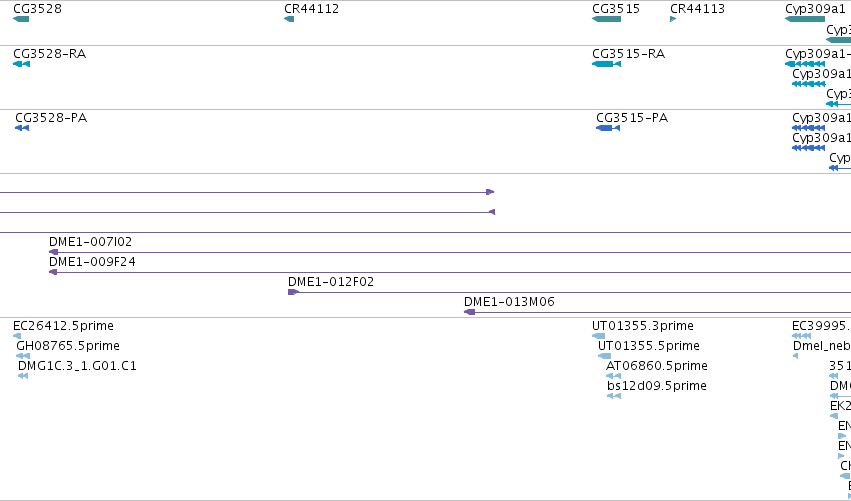Select the CG3528-PA coding sequence glyph
This screenshot has height=501, width=851.
(22, 128)
